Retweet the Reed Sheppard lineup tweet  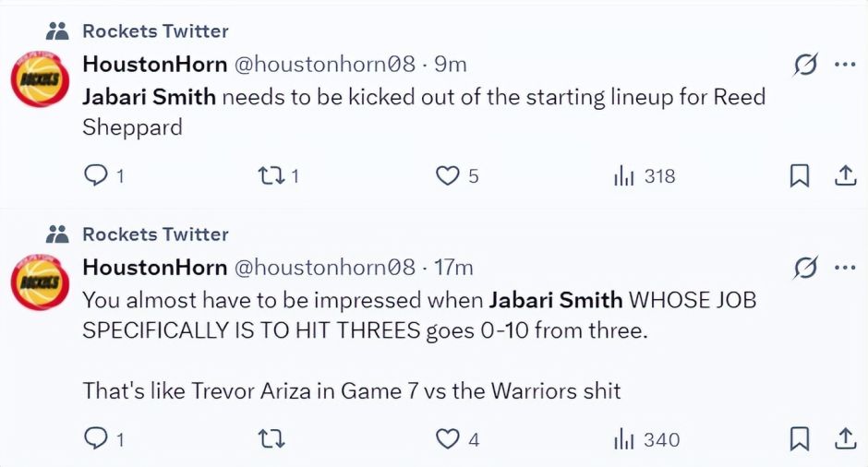(x=271, y=175)
